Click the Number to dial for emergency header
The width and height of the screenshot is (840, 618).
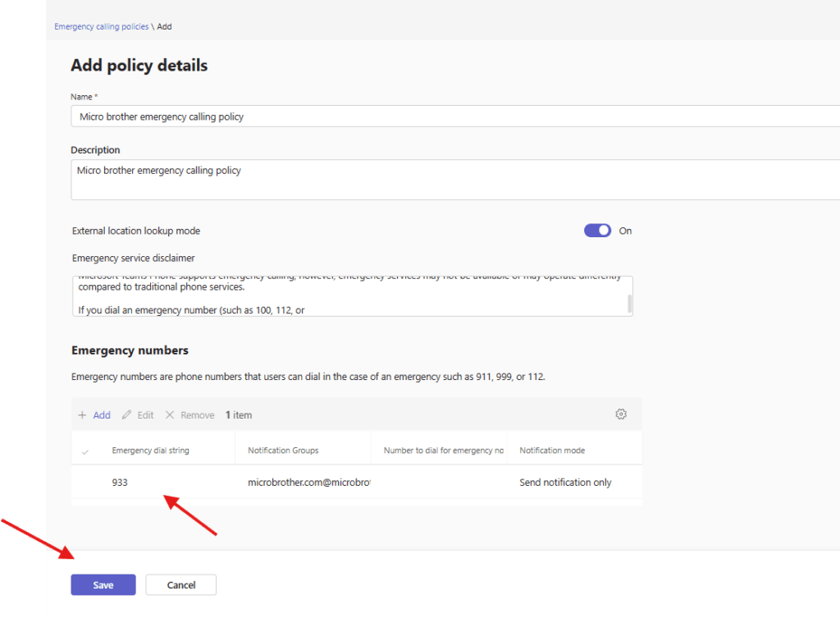[443, 451]
